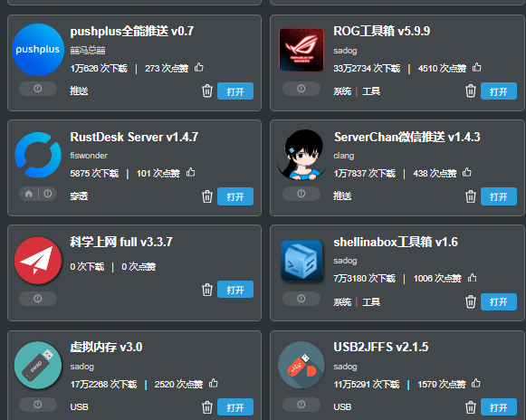
Task: Like the 虚拟内存 plugin with thumbs-up
Action: (x=214, y=383)
